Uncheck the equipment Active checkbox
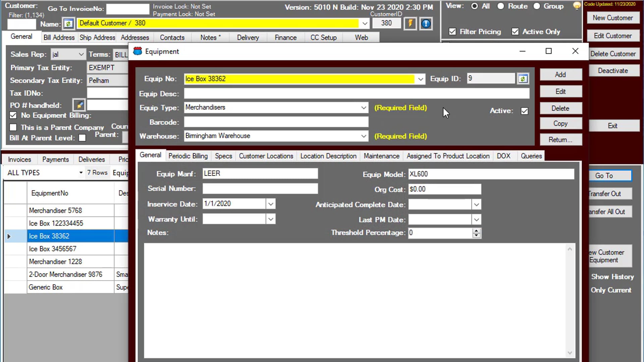644x362 pixels. point(525,111)
